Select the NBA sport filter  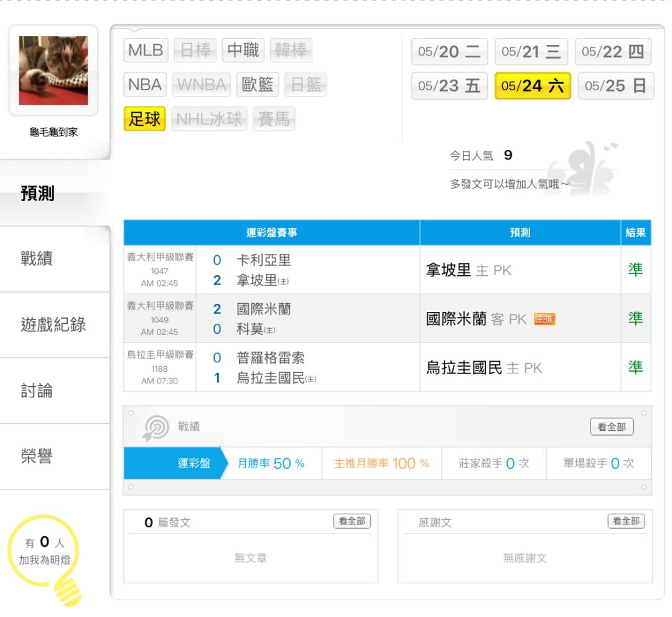pyautogui.click(x=145, y=85)
